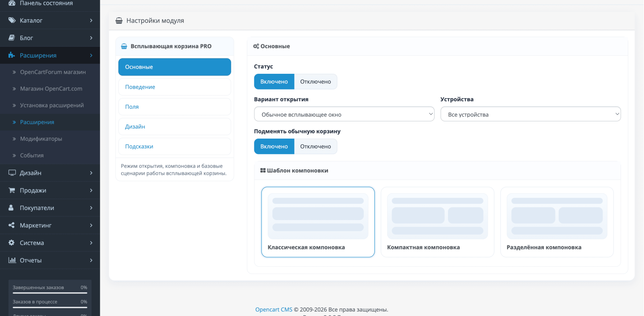Image resolution: width=644 pixels, height=316 pixels.
Task: Choose Классическая компоновка layout card
Action: click(318, 222)
